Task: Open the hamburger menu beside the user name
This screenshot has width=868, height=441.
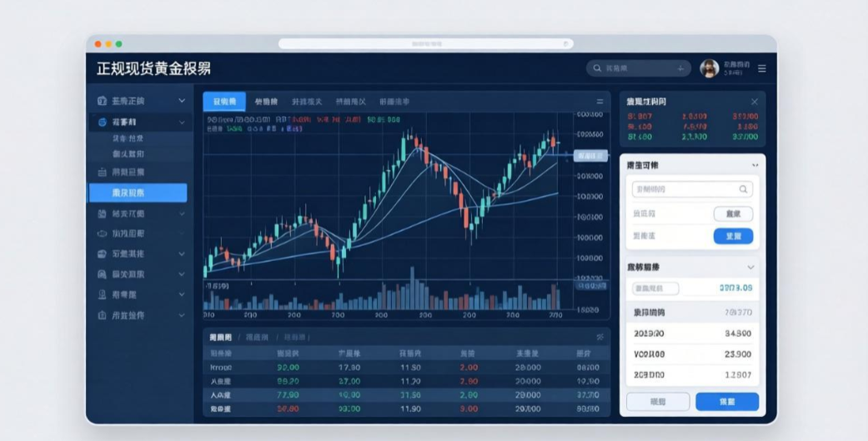Action: point(762,68)
